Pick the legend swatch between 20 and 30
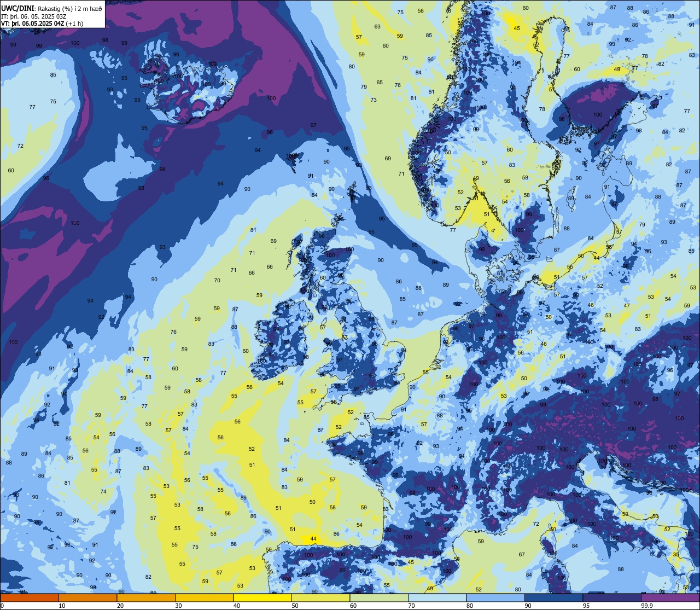The image size is (700, 610). click(146, 598)
